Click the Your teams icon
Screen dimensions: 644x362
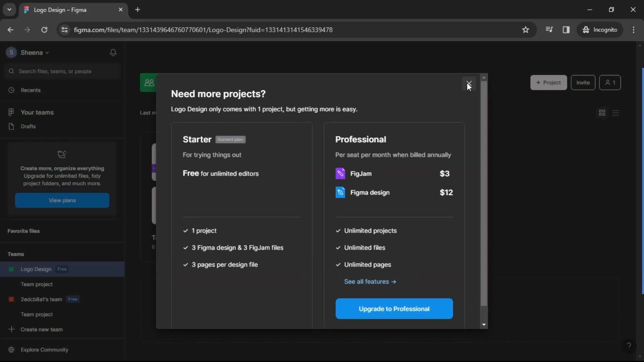(11, 112)
